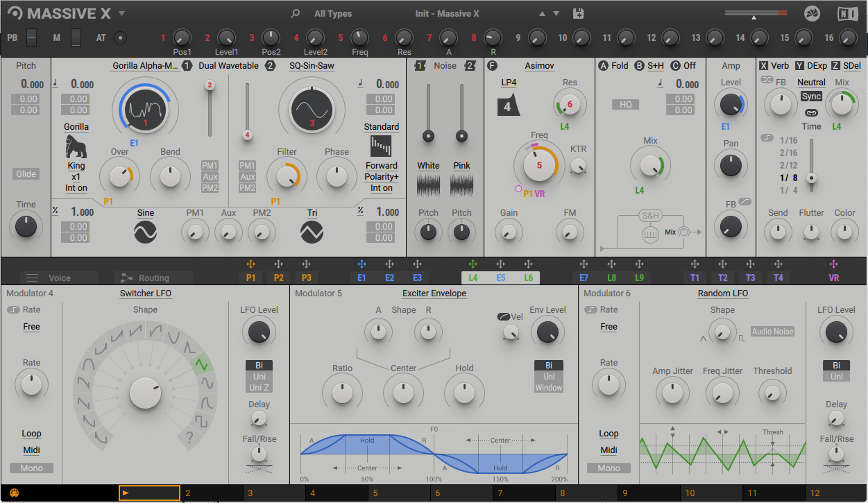Select previous preset with the up arrow
Screen dimensions: 868x503
(543, 14)
